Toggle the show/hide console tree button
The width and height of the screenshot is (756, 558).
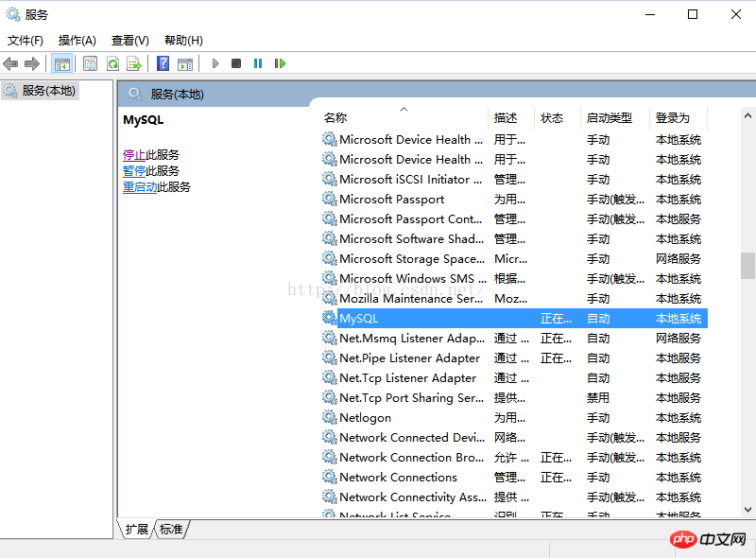coord(61,63)
